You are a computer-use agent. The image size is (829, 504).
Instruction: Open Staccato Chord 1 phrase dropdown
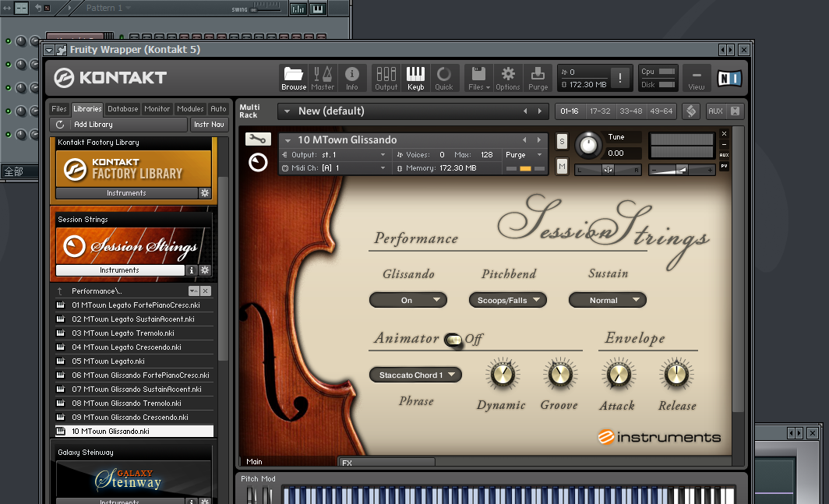click(415, 375)
